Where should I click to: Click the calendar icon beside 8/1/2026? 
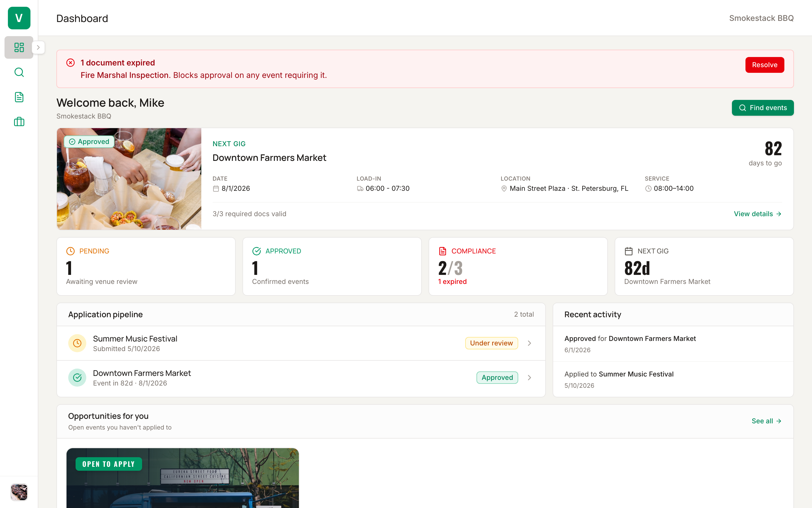216,189
